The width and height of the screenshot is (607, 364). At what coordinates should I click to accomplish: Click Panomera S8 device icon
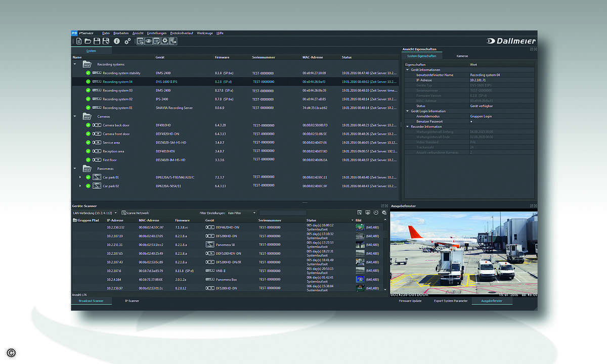click(210, 245)
